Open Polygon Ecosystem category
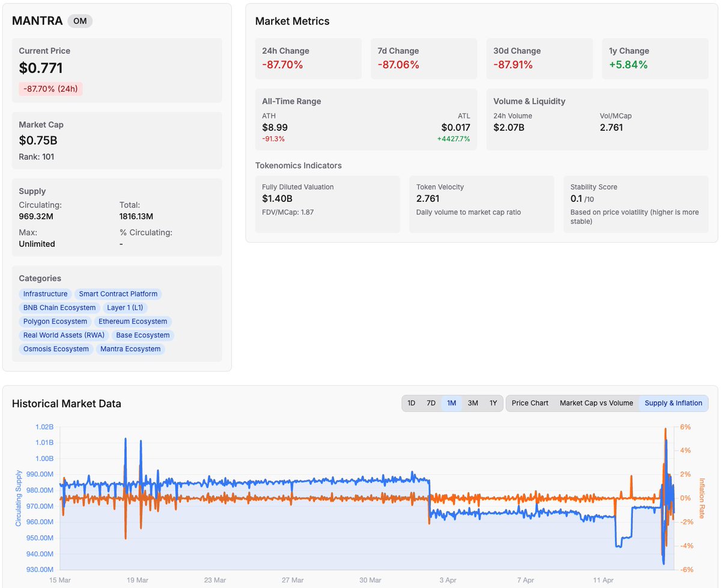Image resolution: width=721 pixels, height=588 pixels. click(x=55, y=321)
